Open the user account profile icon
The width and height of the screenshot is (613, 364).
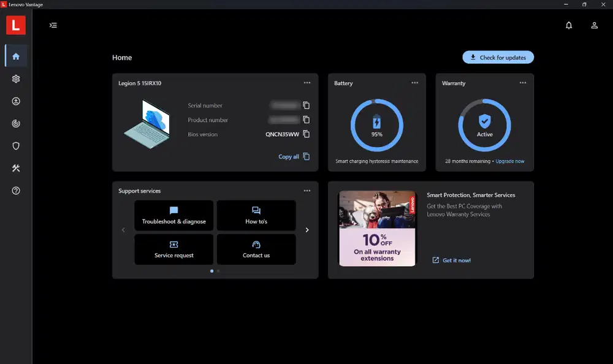594,25
